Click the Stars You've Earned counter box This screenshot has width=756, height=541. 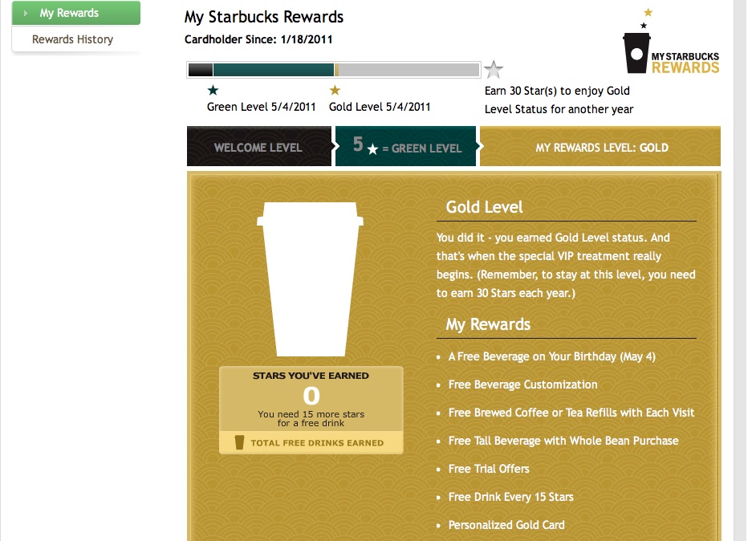(311, 398)
